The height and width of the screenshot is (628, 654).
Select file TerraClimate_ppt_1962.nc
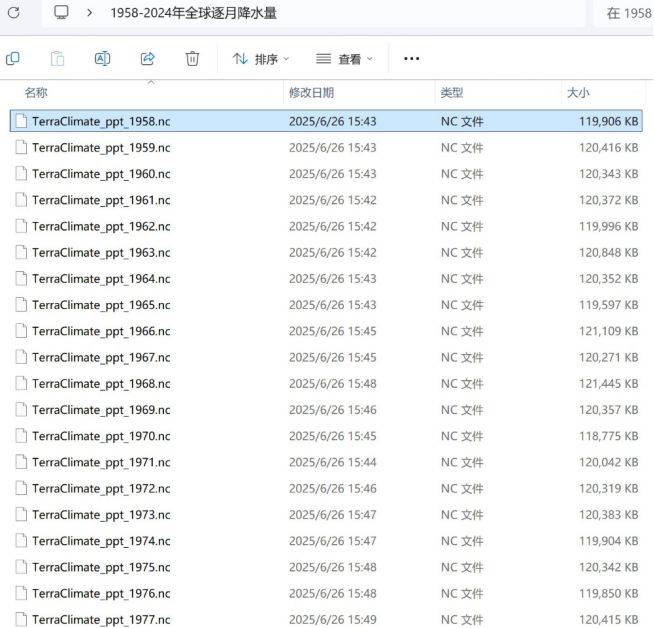coord(326,226)
